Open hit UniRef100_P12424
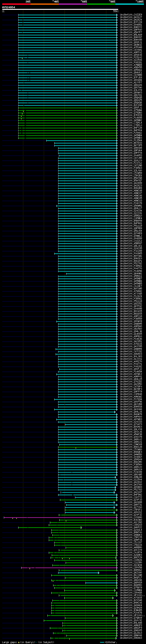 pyautogui.click(x=131, y=296)
